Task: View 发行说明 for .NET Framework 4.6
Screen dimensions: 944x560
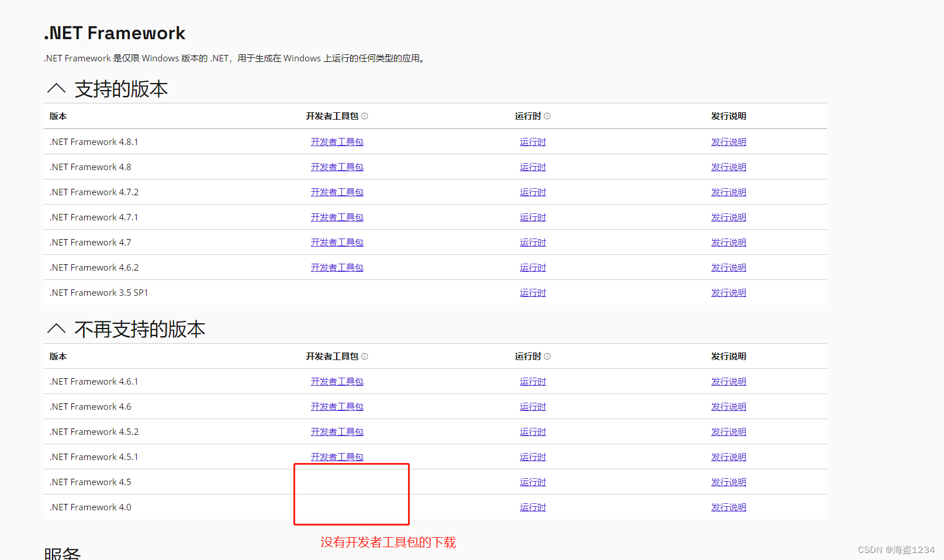Action: [728, 406]
